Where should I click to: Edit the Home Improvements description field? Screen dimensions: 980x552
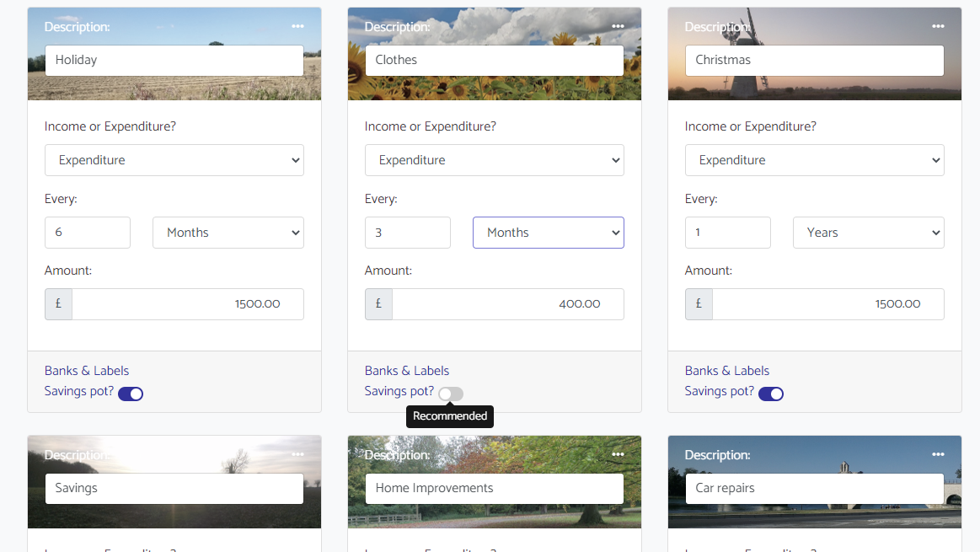(495, 488)
